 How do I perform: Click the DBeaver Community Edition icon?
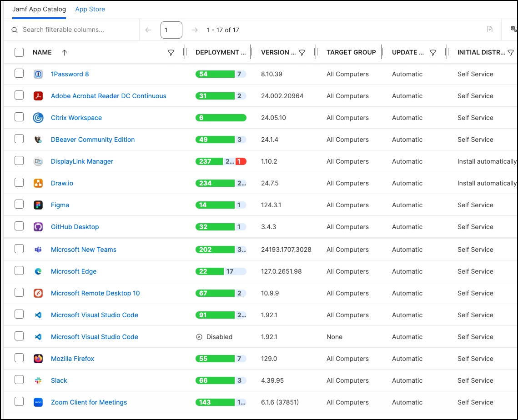38,140
